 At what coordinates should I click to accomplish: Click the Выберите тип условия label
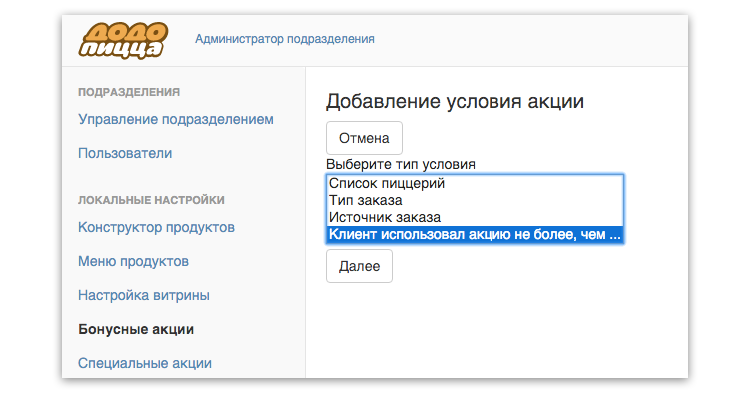point(400,164)
